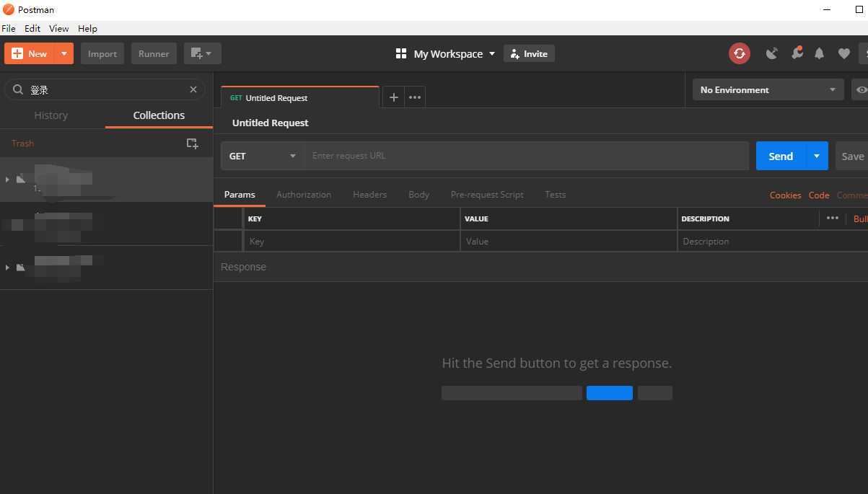Click the Send button
The height and width of the screenshot is (494, 868).
(x=781, y=156)
